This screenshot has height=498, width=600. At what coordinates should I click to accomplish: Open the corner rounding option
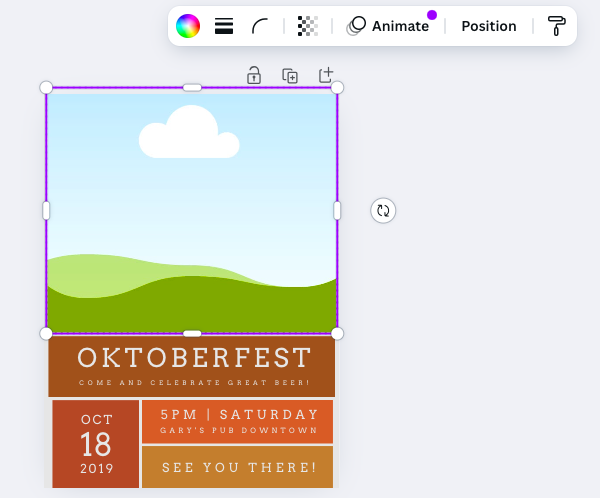[x=260, y=26]
